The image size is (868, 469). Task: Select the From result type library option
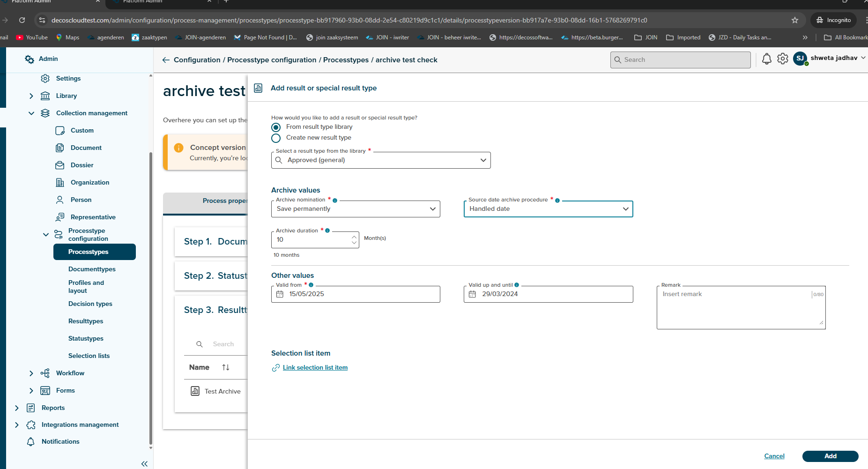pyautogui.click(x=276, y=127)
